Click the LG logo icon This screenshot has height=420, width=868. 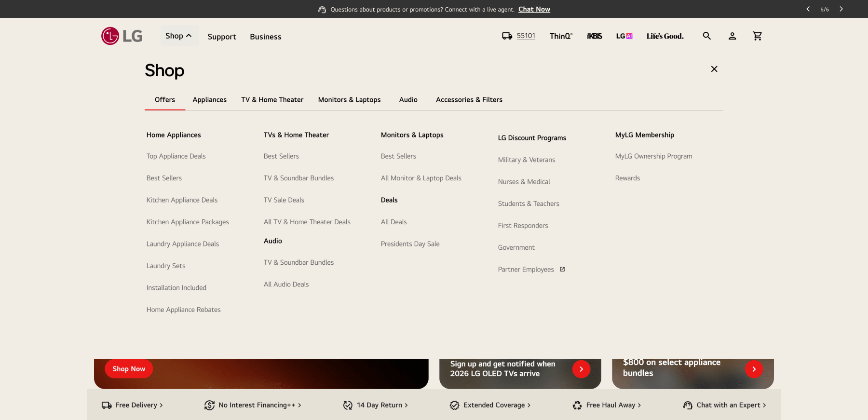[x=122, y=36]
